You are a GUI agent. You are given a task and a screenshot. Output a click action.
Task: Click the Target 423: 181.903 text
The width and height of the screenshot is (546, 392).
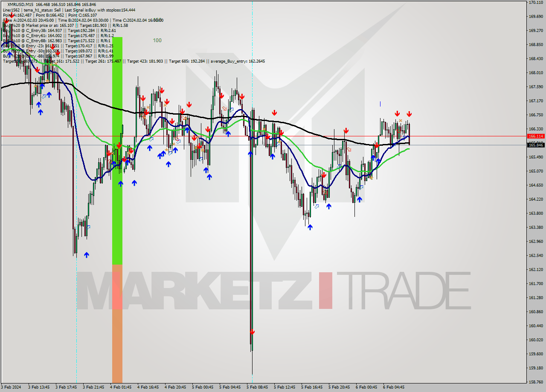click(x=145, y=61)
